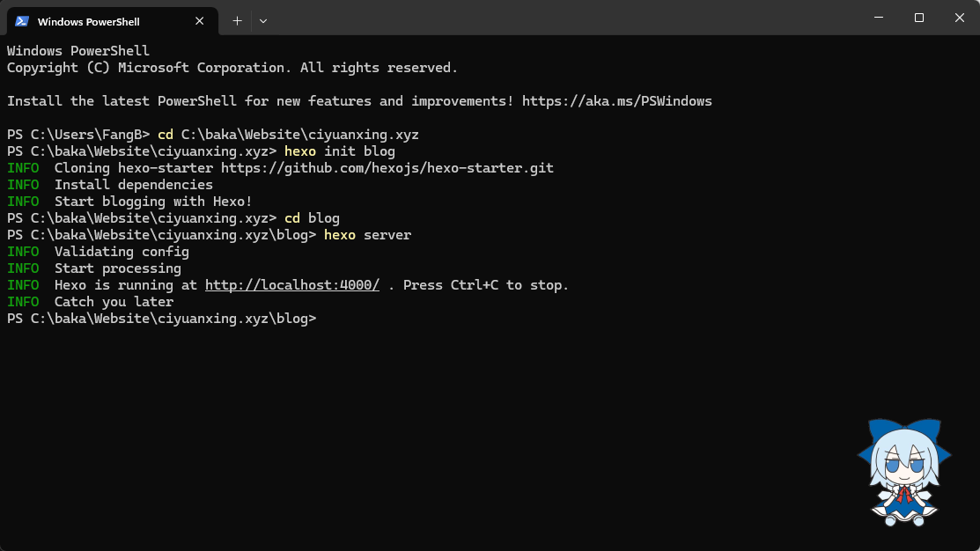Click the hexo-starter GitHub repository URL
This screenshot has height=551, width=980.
pos(387,168)
